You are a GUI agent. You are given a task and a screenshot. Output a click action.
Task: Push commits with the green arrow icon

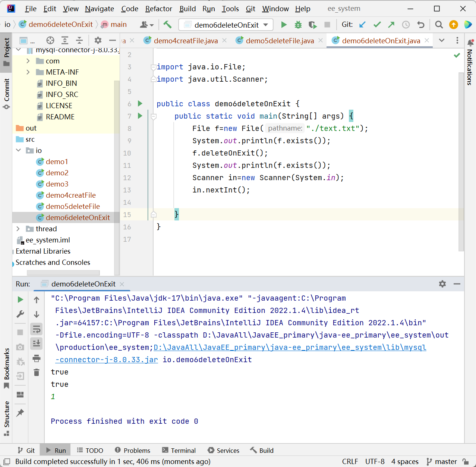pyautogui.click(x=391, y=25)
